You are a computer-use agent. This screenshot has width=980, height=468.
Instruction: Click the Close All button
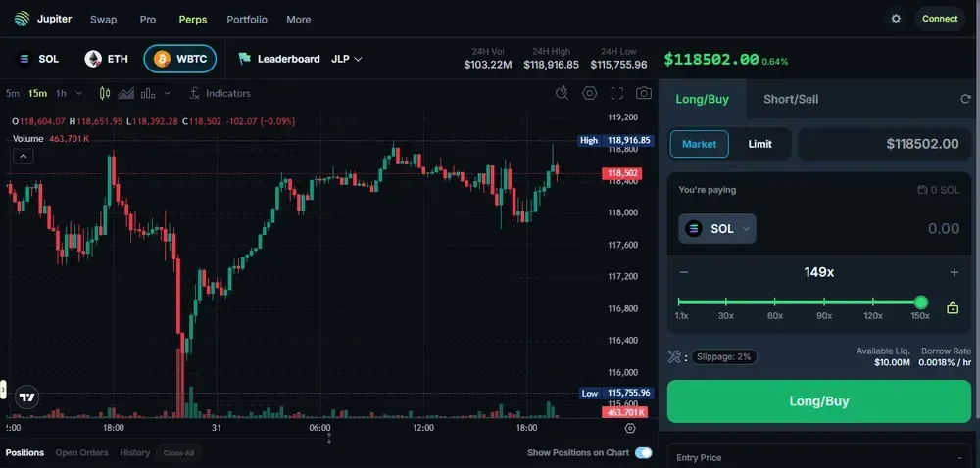point(178,453)
